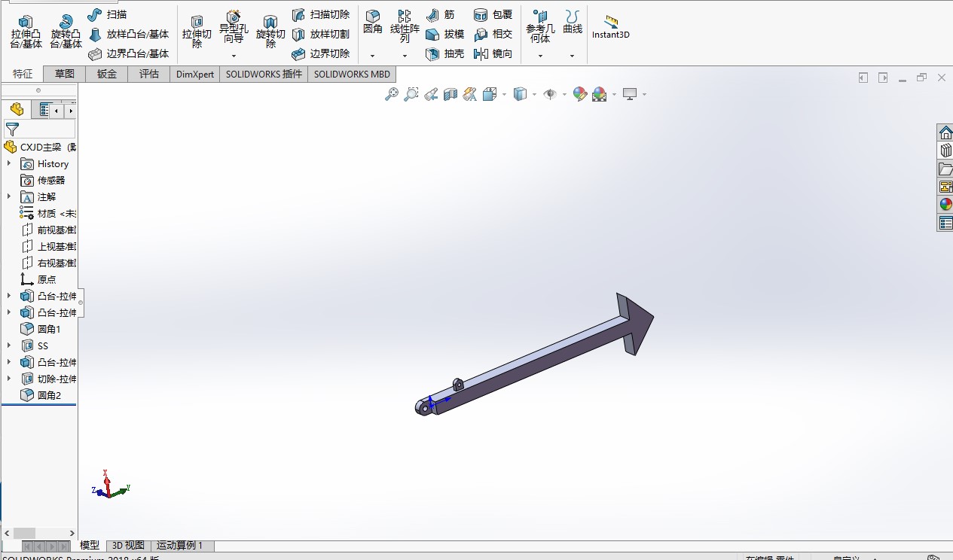Open Apply Scene dropdown arrow
This screenshot has width=953, height=560.
click(x=614, y=95)
